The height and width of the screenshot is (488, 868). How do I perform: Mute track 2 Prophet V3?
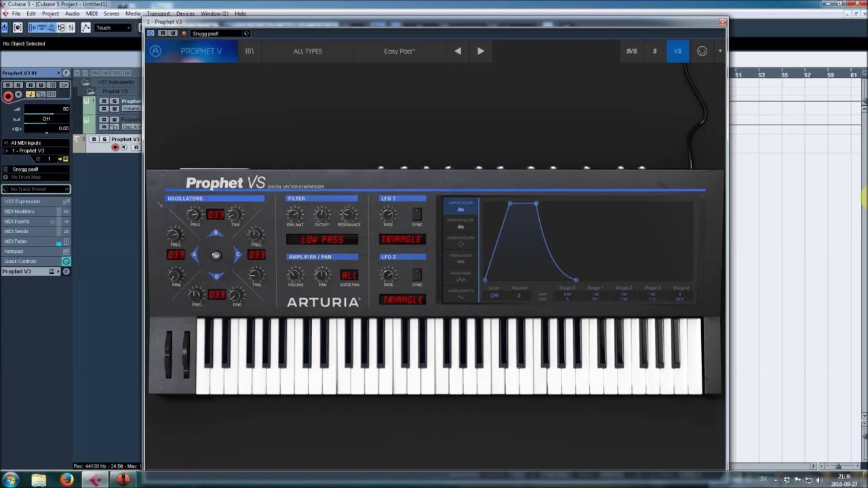tap(94, 139)
